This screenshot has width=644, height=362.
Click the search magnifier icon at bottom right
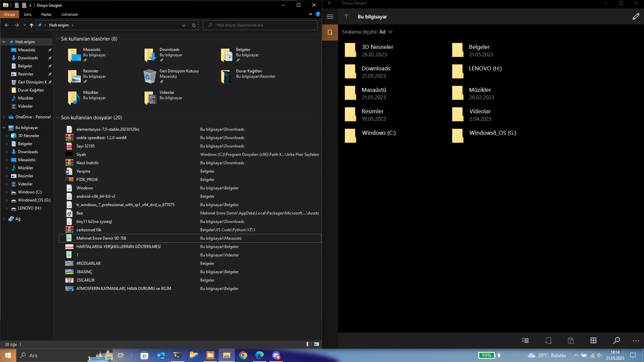(616, 341)
